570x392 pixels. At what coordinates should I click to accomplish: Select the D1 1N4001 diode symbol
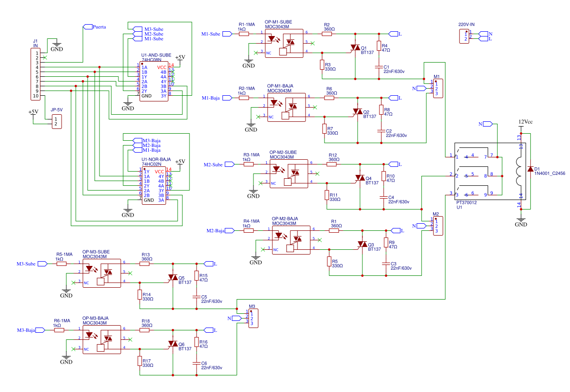(x=530, y=169)
